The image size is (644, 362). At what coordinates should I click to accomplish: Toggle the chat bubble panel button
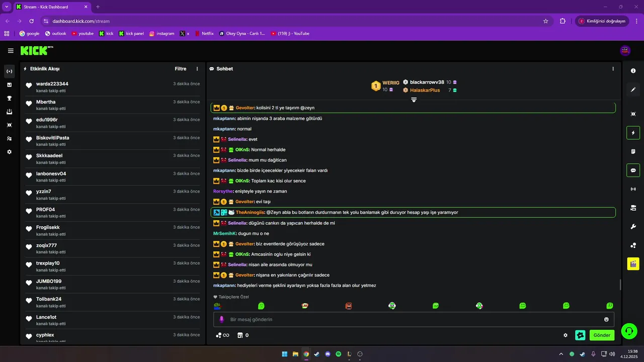pos(633,170)
